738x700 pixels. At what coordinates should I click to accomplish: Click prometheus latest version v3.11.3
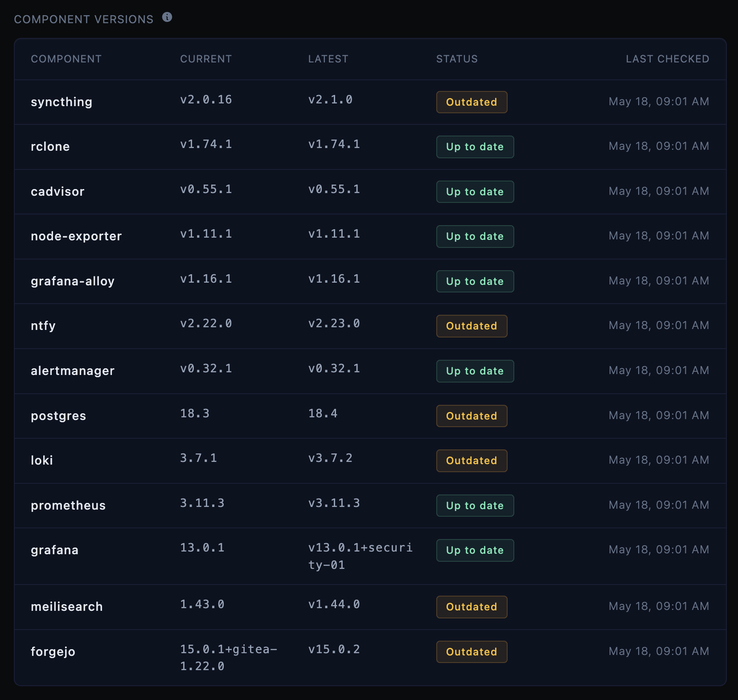tap(334, 503)
